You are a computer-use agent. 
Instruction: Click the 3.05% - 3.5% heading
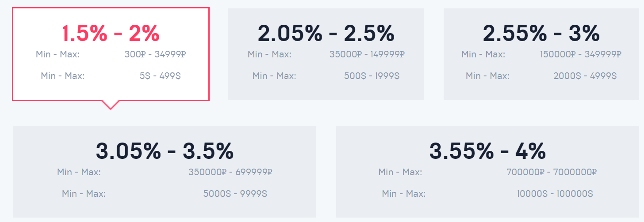pyautogui.click(x=165, y=151)
